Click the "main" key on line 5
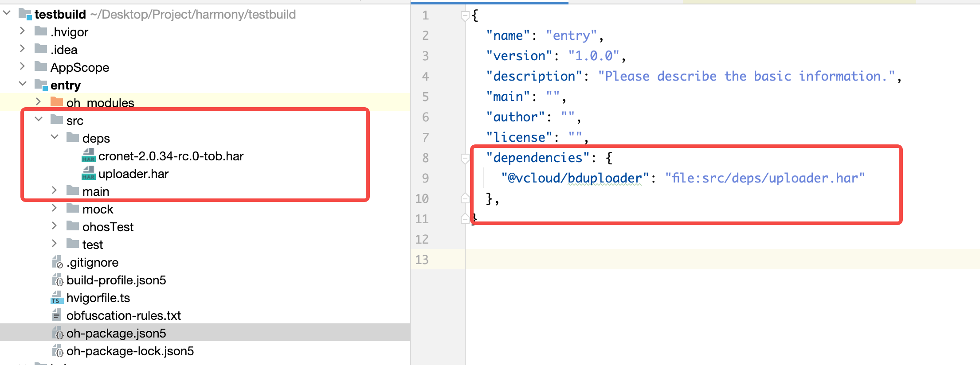The image size is (980, 365). coord(508,97)
